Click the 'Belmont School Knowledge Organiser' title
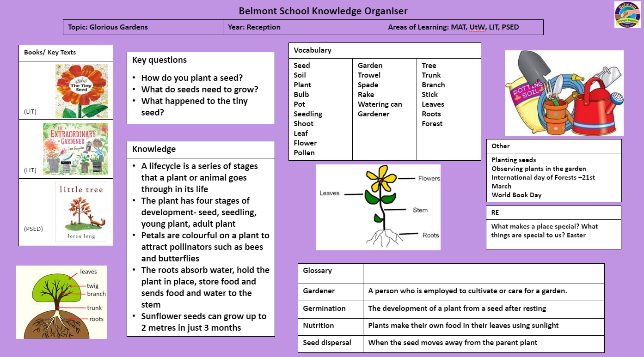 click(323, 11)
